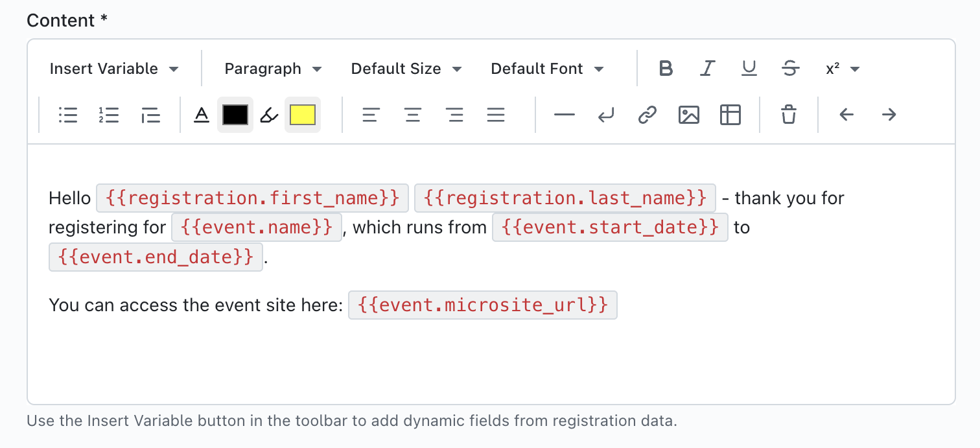The height and width of the screenshot is (448, 980).
Task: Insert a horizontal rule line
Action: [x=565, y=115]
